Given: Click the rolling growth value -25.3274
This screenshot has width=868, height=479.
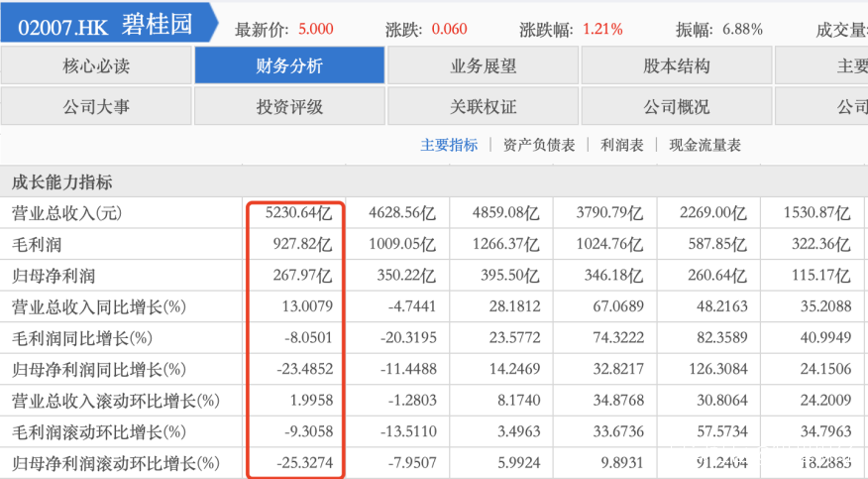Looking at the screenshot, I should click(305, 463).
